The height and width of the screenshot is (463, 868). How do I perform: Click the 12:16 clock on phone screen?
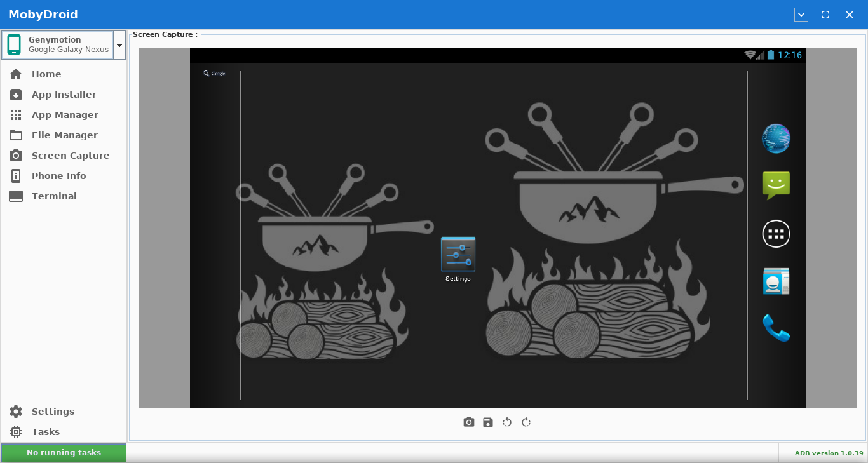pyautogui.click(x=790, y=55)
